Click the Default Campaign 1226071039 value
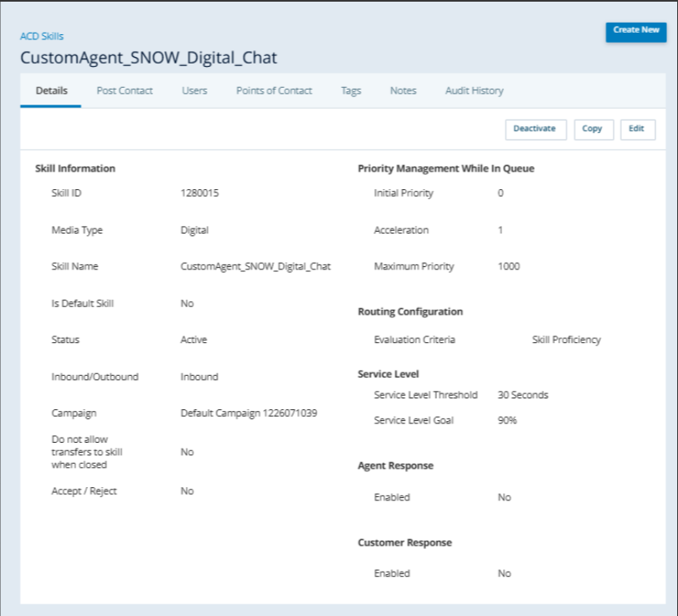Screen dimensions: 678x616 [249, 413]
